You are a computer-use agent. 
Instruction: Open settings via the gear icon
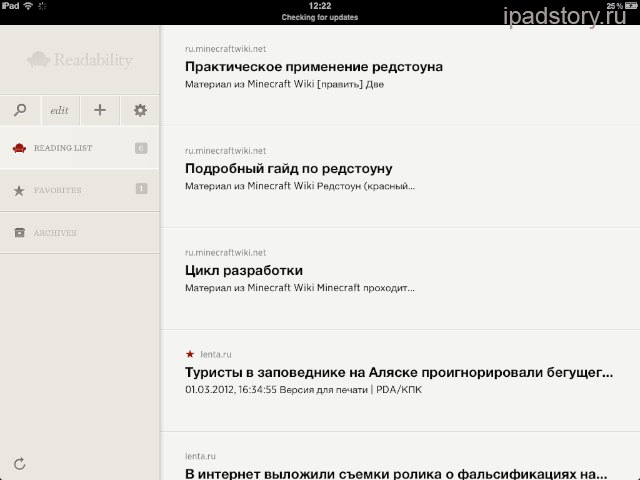click(140, 110)
